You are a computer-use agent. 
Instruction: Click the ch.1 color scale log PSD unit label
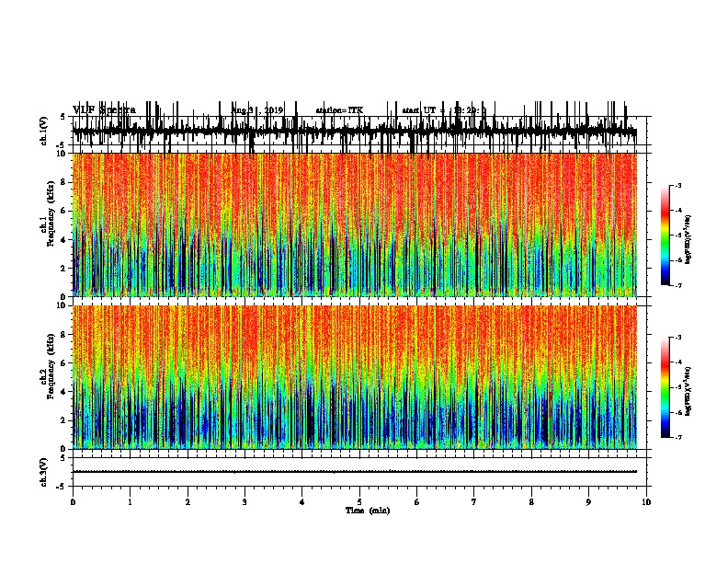click(x=688, y=239)
